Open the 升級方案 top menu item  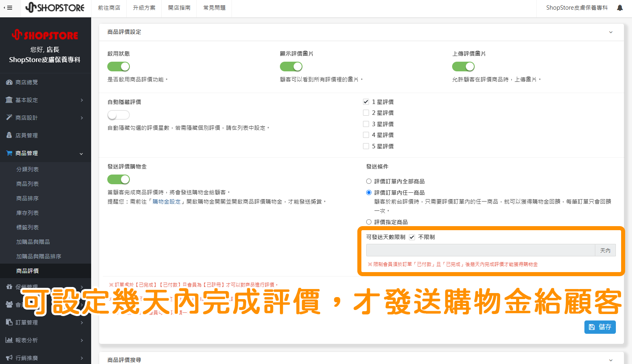click(x=144, y=8)
